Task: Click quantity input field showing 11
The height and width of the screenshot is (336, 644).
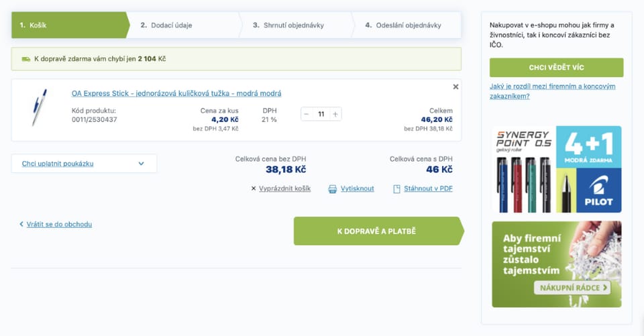Action: click(x=321, y=114)
